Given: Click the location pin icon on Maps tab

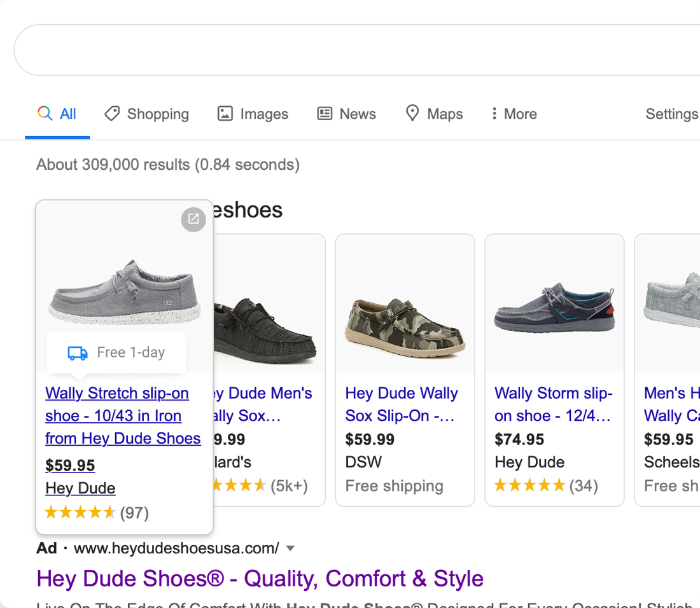Looking at the screenshot, I should click(x=412, y=113).
